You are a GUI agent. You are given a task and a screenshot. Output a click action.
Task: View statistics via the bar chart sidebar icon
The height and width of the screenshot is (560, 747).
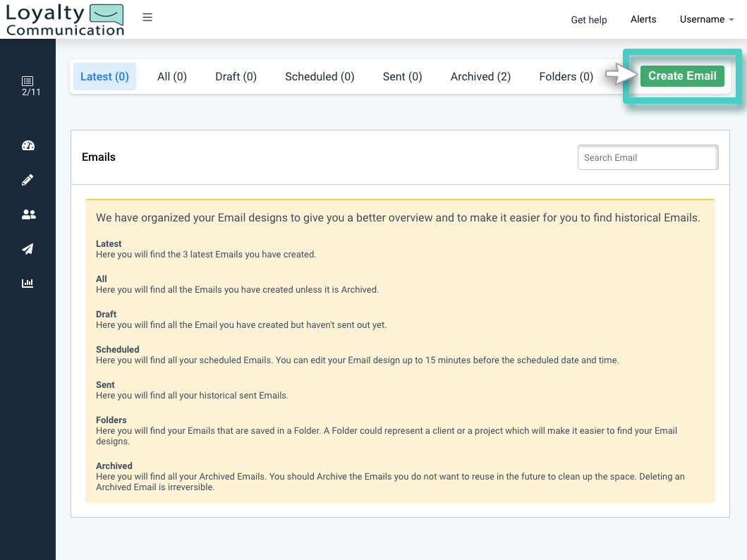(28, 283)
